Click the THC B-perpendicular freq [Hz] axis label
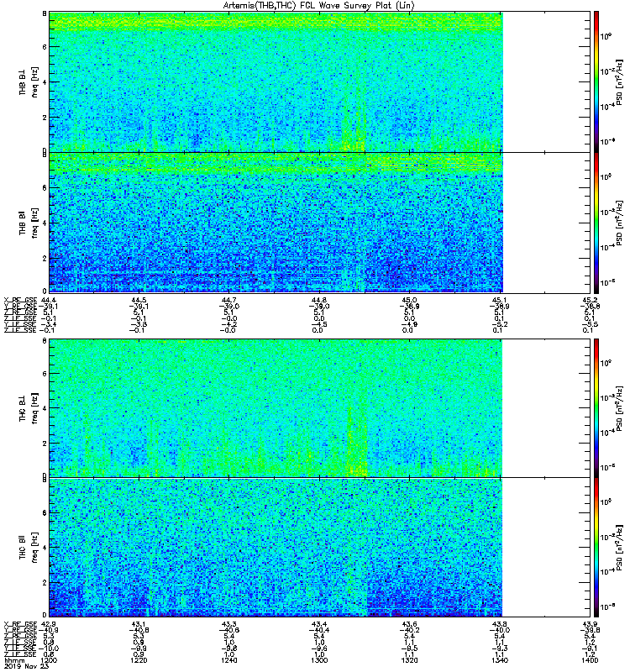Image resolution: width=630 pixels, height=672 pixels. coord(34,408)
